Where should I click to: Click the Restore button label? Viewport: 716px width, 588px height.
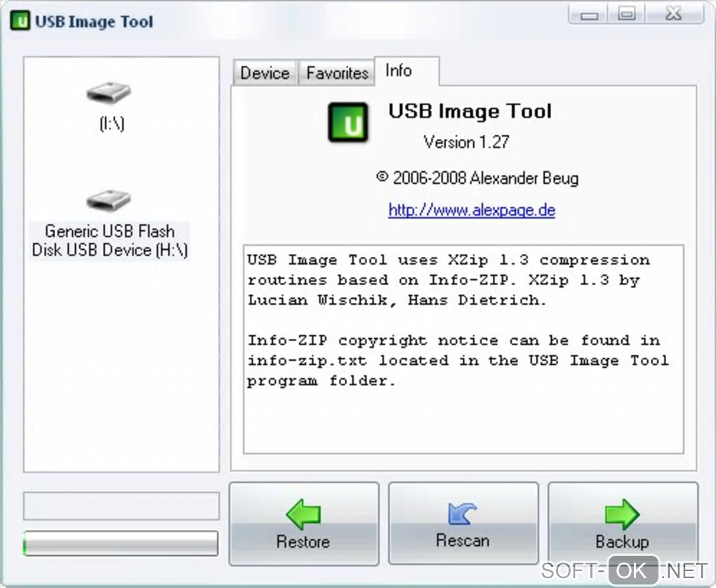303,542
